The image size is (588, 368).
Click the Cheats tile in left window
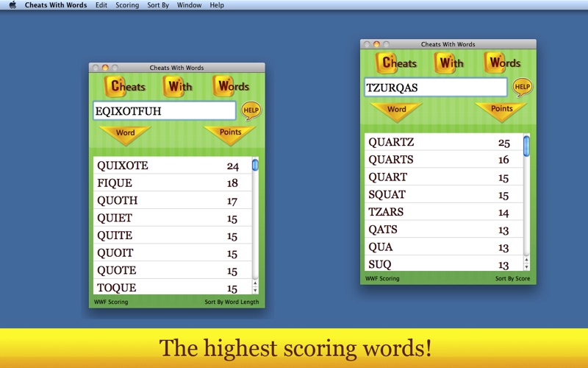tap(125, 86)
